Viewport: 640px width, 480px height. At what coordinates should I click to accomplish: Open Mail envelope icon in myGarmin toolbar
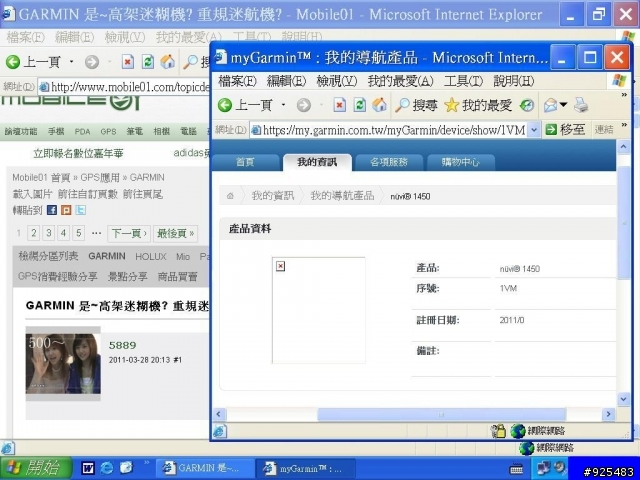[551, 105]
